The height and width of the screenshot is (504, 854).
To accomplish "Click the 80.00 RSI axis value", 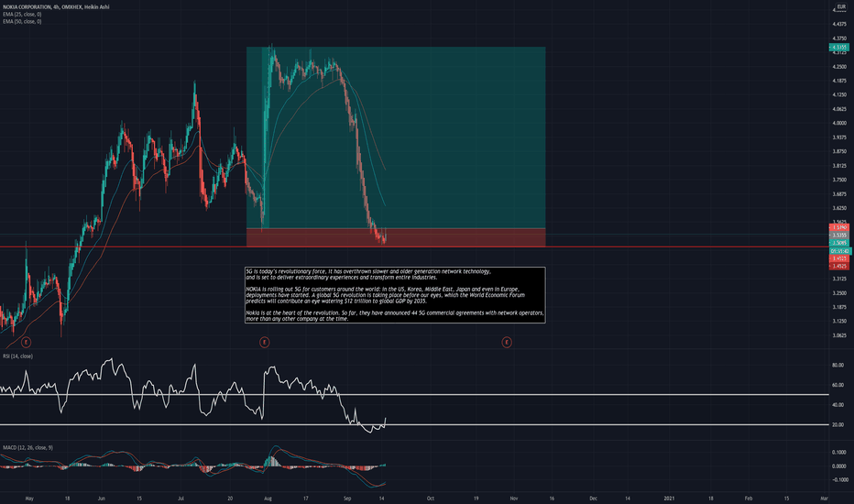I will 838,365.
